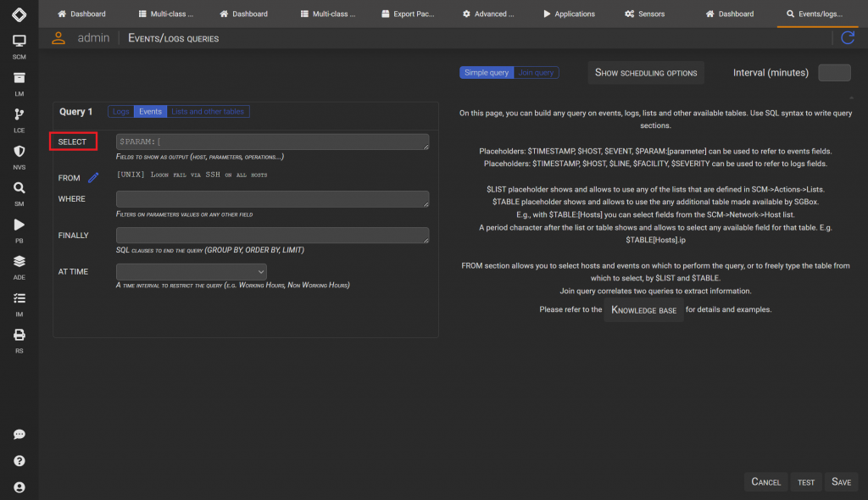Focus the Interval (minutes) field
The height and width of the screenshot is (500, 868).
point(834,73)
